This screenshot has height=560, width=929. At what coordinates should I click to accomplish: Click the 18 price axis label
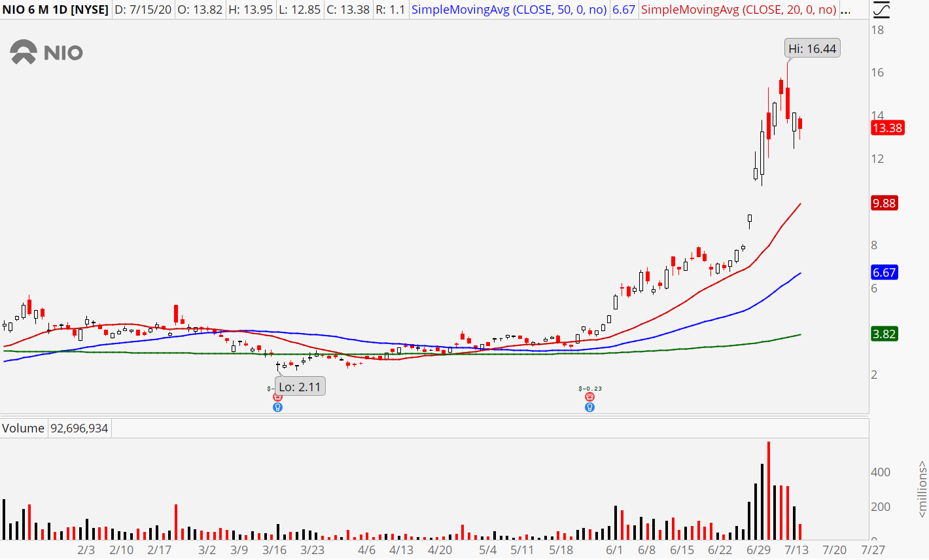(877, 29)
